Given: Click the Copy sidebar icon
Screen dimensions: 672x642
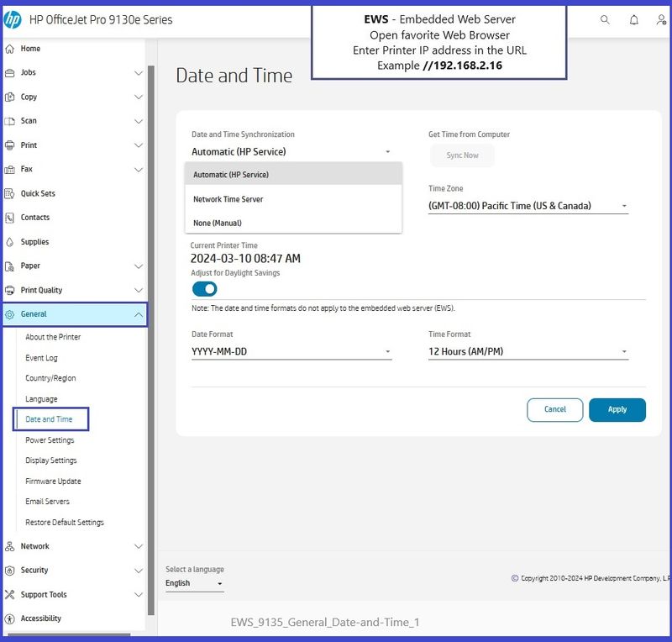Looking at the screenshot, I should (10, 97).
